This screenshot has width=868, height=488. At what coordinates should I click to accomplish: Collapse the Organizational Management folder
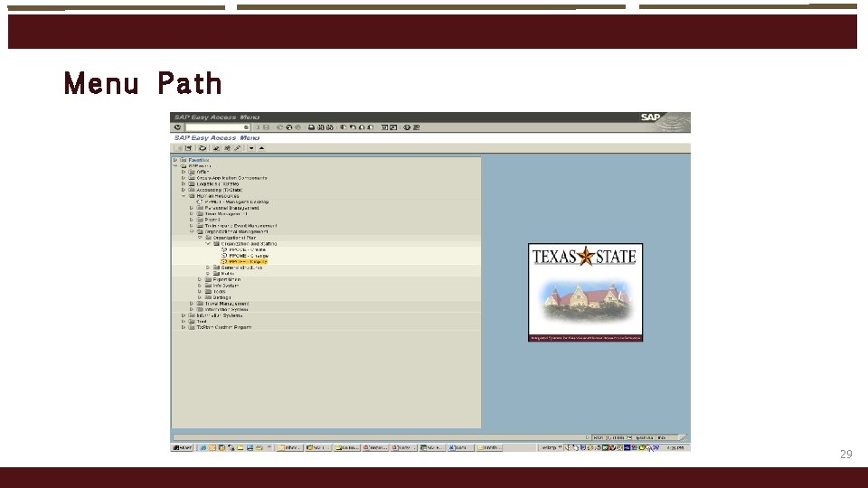192,232
